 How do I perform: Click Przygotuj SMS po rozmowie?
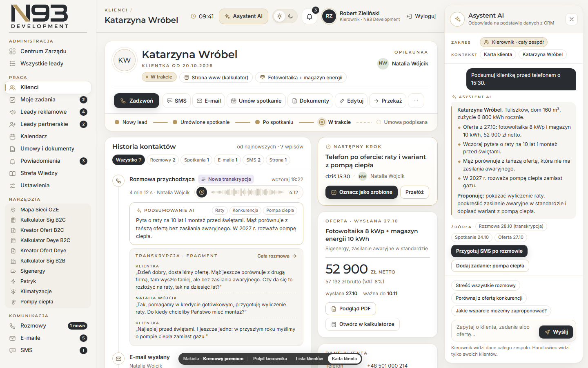pos(489,251)
